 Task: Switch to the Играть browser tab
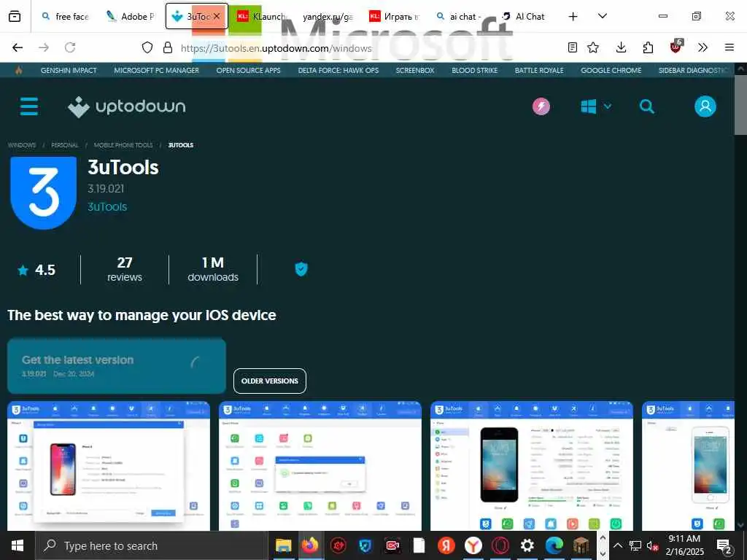395,16
